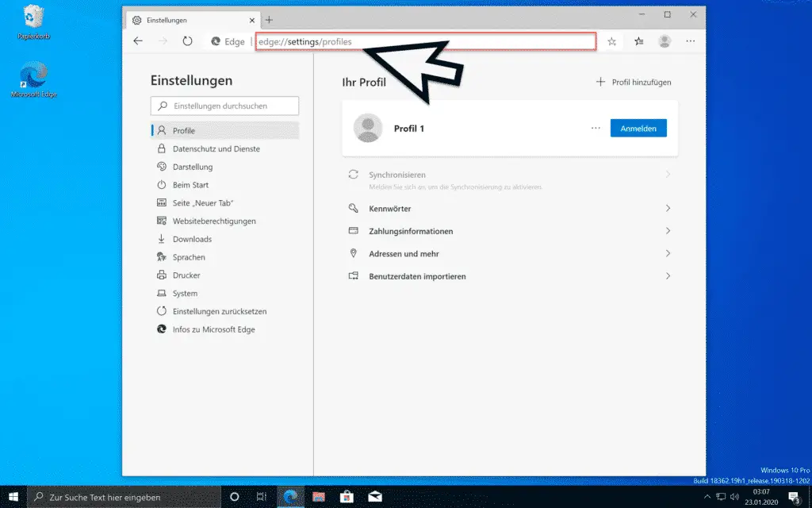
Task: Open Websiteberechtigungen settings section
Action: 224,221
